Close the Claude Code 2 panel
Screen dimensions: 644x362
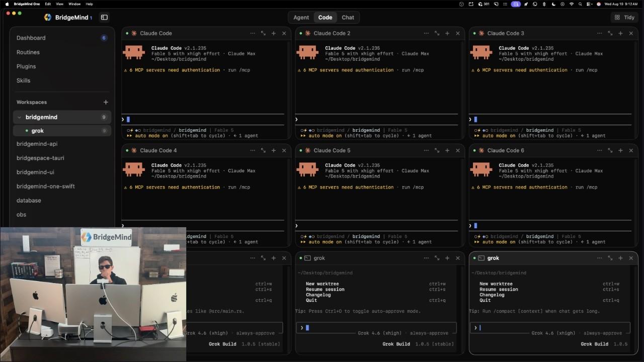tap(458, 33)
